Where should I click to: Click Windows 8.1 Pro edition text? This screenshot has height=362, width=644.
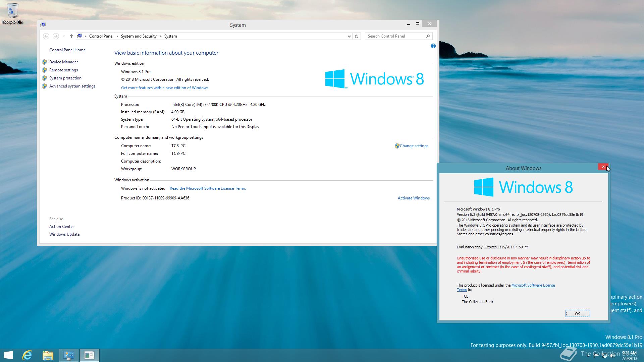(x=136, y=72)
